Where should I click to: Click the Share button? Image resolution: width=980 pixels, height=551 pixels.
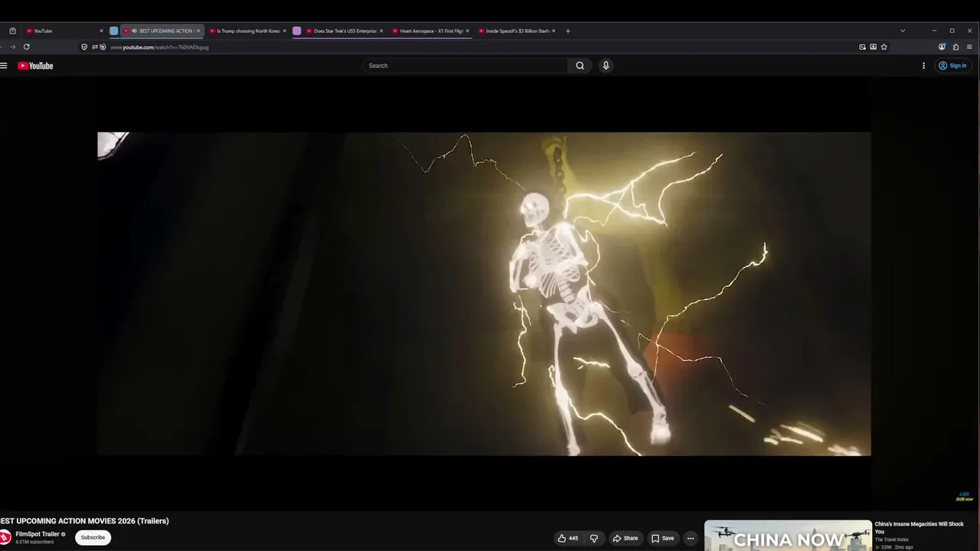click(626, 538)
